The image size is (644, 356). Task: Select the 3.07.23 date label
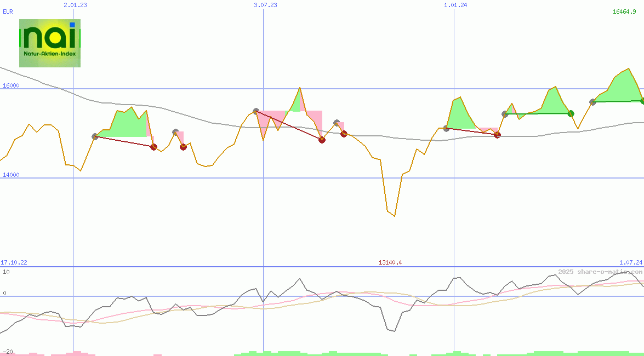tap(265, 5)
